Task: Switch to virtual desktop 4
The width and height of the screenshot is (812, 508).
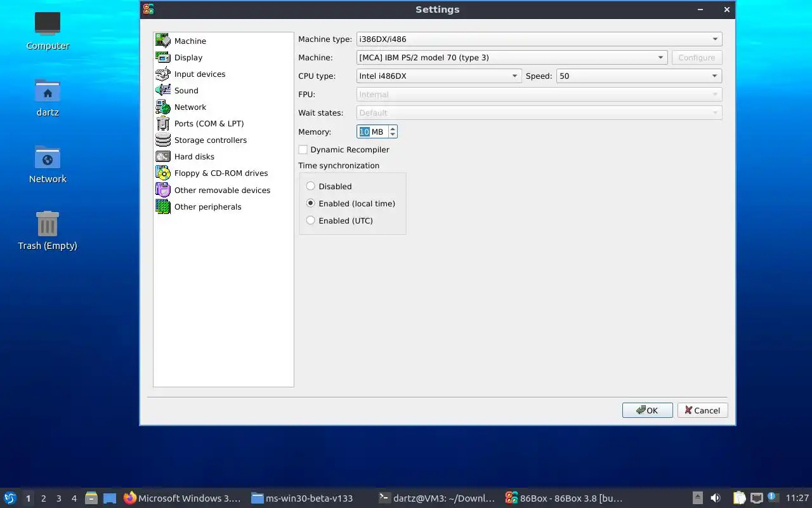Action: (74, 498)
